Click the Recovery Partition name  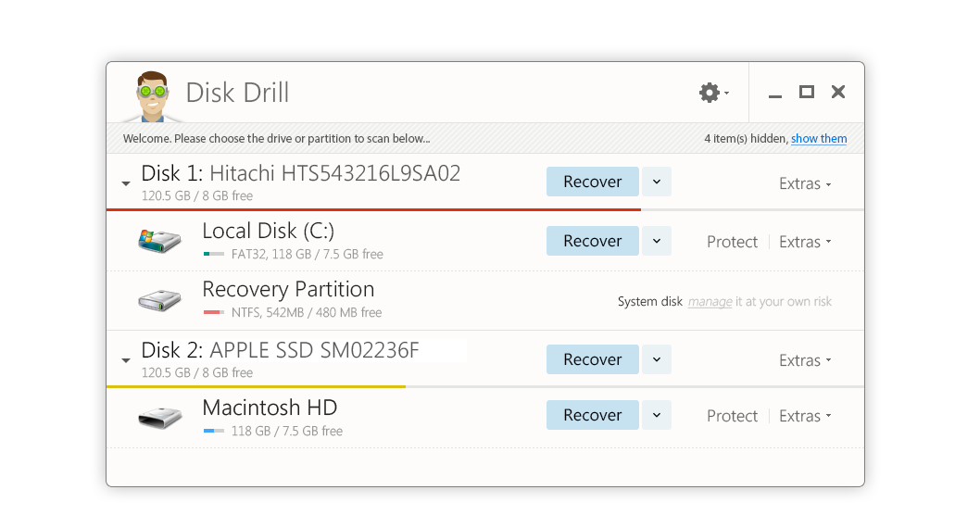(x=288, y=289)
